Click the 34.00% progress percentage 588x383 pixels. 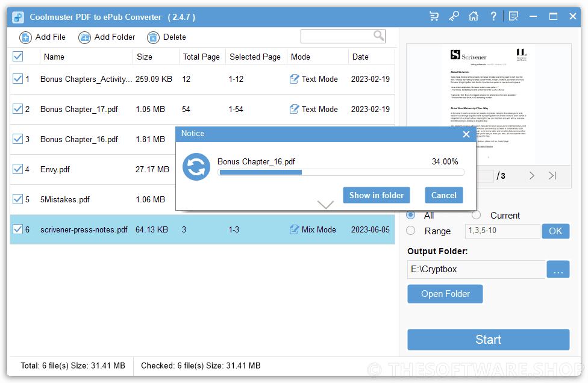pos(445,161)
